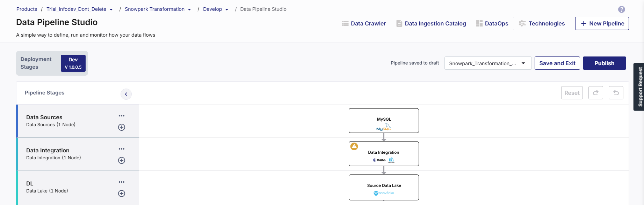Image resolution: width=644 pixels, height=205 pixels.
Task: Create a New Pipeline
Action: pos(602,23)
